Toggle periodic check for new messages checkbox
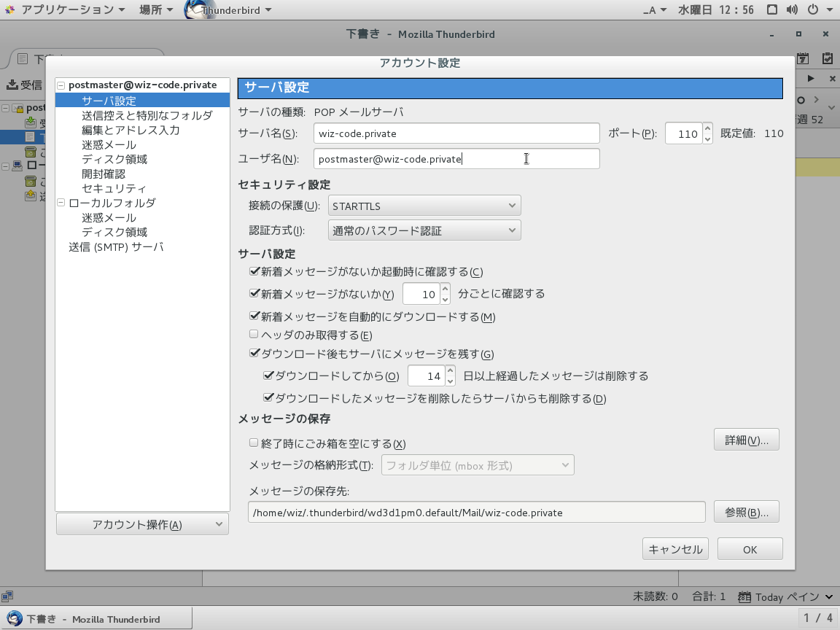The image size is (840, 630). (254, 294)
